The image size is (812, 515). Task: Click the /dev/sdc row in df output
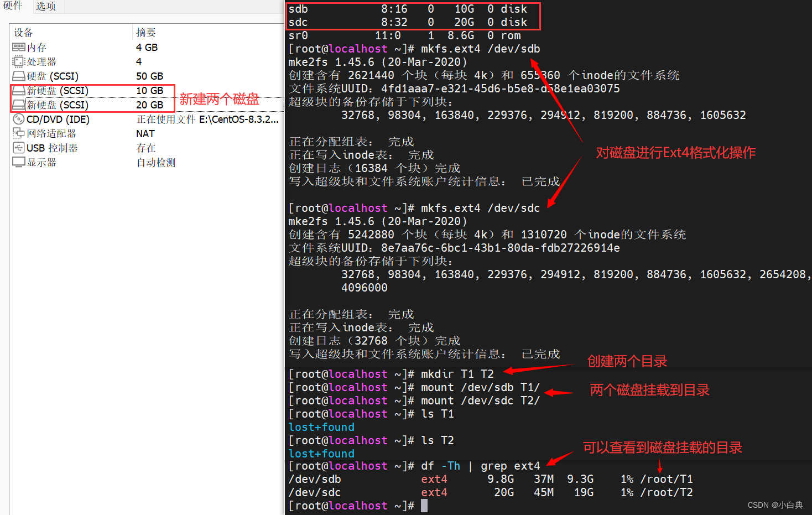pyautogui.click(x=491, y=493)
